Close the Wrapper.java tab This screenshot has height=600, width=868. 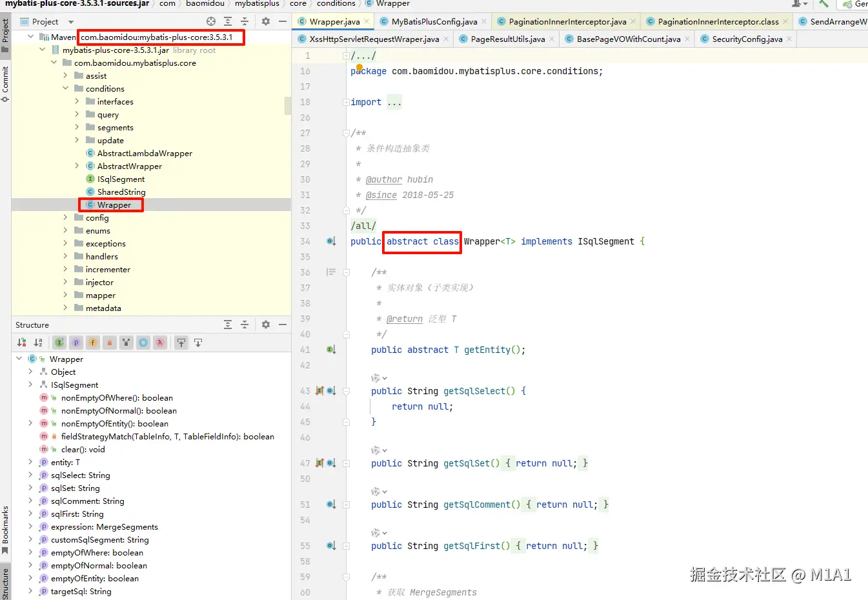click(367, 21)
